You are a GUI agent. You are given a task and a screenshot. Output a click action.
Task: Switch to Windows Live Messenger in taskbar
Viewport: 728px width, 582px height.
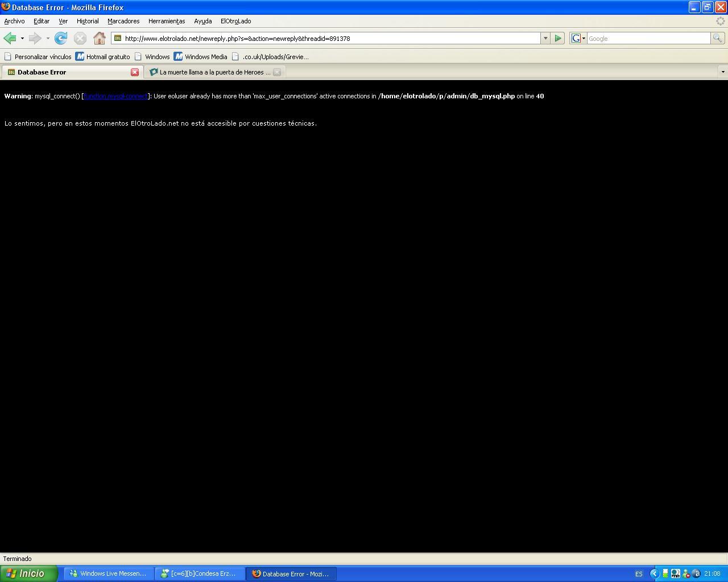coord(109,573)
